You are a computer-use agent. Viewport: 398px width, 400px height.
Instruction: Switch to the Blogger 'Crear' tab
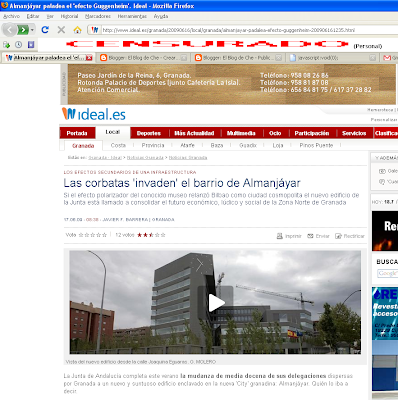pos(143,58)
